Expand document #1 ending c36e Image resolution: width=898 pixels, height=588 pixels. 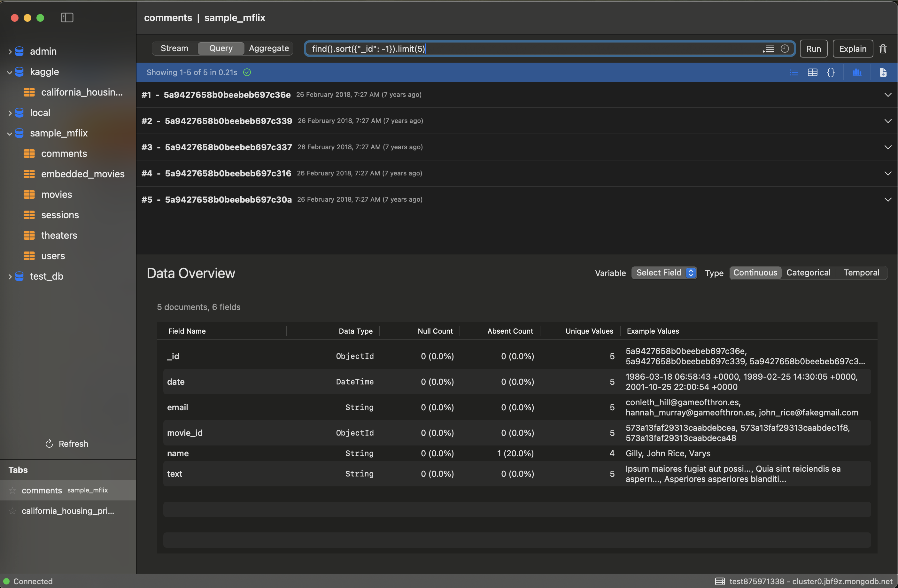pyautogui.click(x=888, y=95)
